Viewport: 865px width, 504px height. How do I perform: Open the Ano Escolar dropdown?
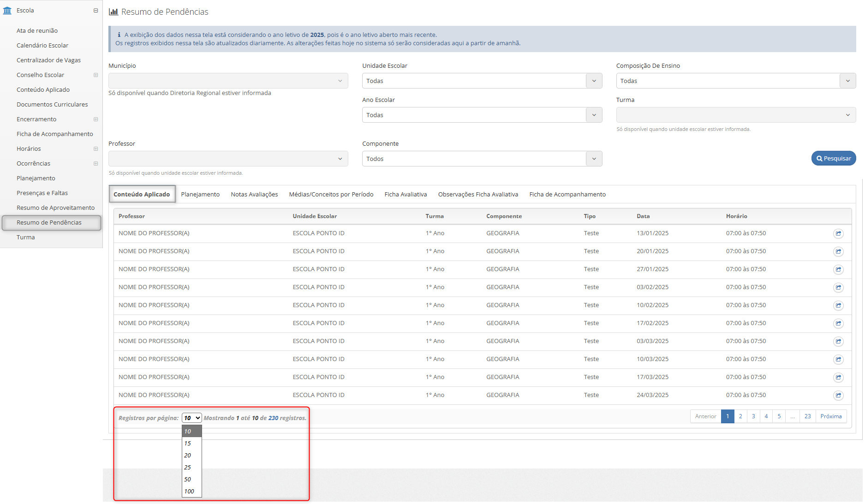[x=482, y=115]
